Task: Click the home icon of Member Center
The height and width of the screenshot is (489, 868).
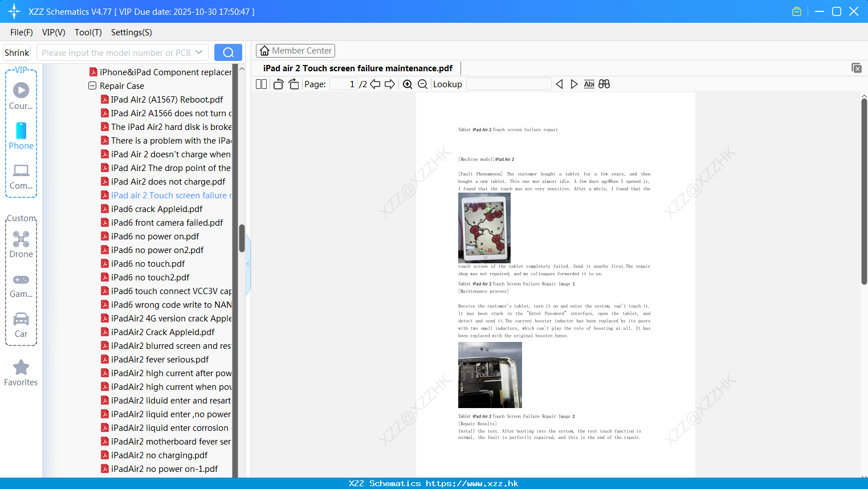Action: pos(264,51)
